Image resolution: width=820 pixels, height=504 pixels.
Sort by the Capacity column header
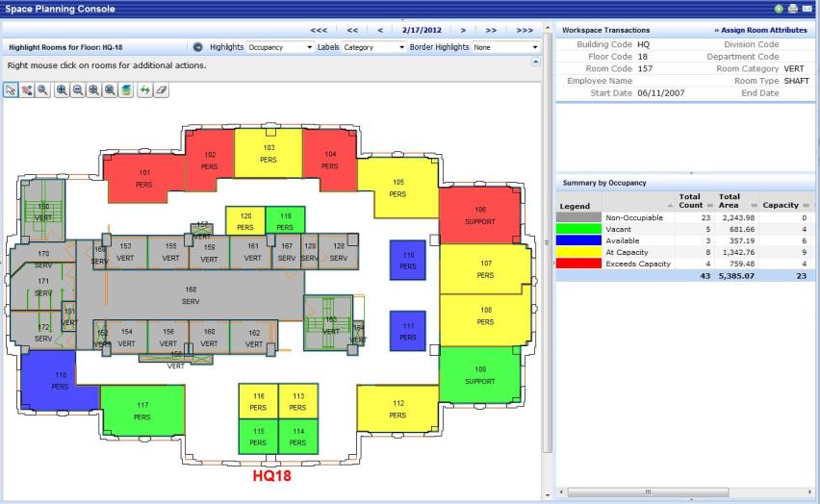[780, 205]
